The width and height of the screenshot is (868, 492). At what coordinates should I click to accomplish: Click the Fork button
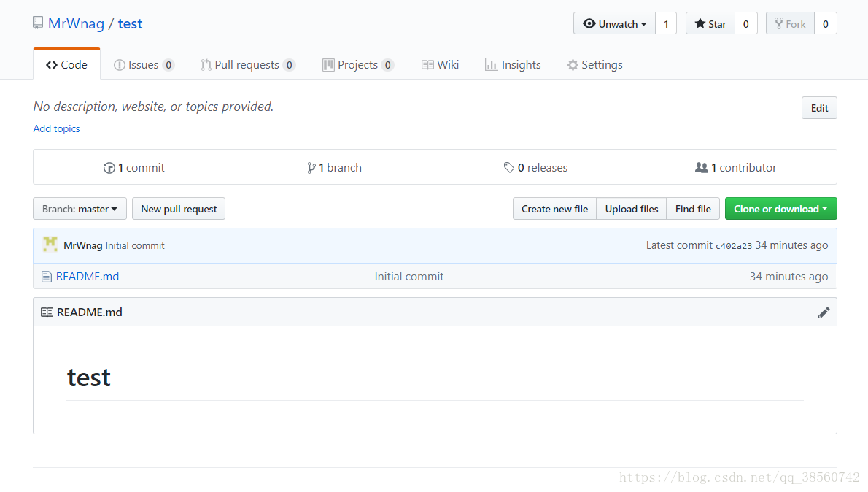(x=790, y=24)
